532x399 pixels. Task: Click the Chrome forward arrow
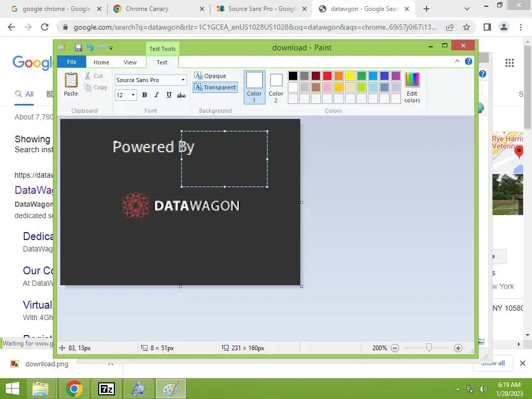tap(28, 27)
